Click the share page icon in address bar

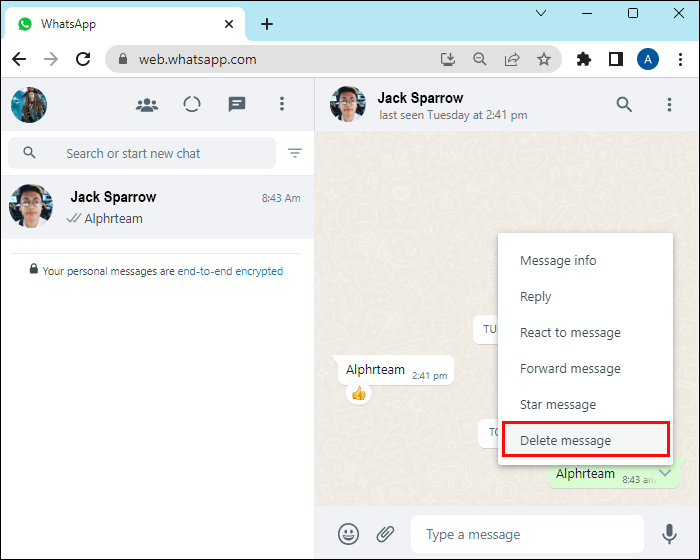pyautogui.click(x=512, y=59)
